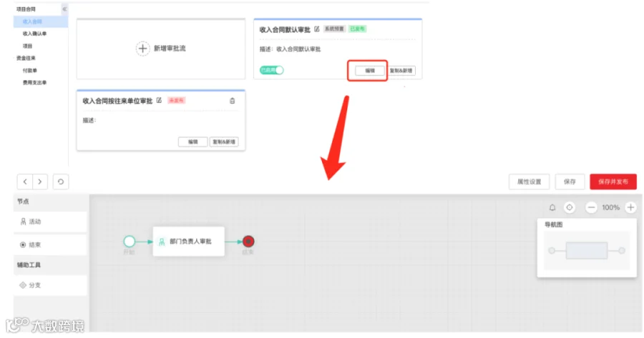Click the 节点 panel header

(23, 202)
